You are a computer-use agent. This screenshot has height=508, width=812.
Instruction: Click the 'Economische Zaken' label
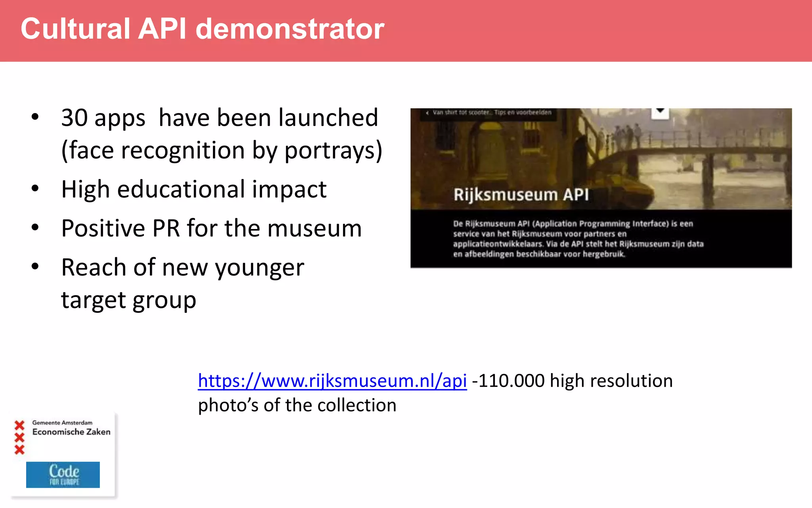(x=71, y=432)
